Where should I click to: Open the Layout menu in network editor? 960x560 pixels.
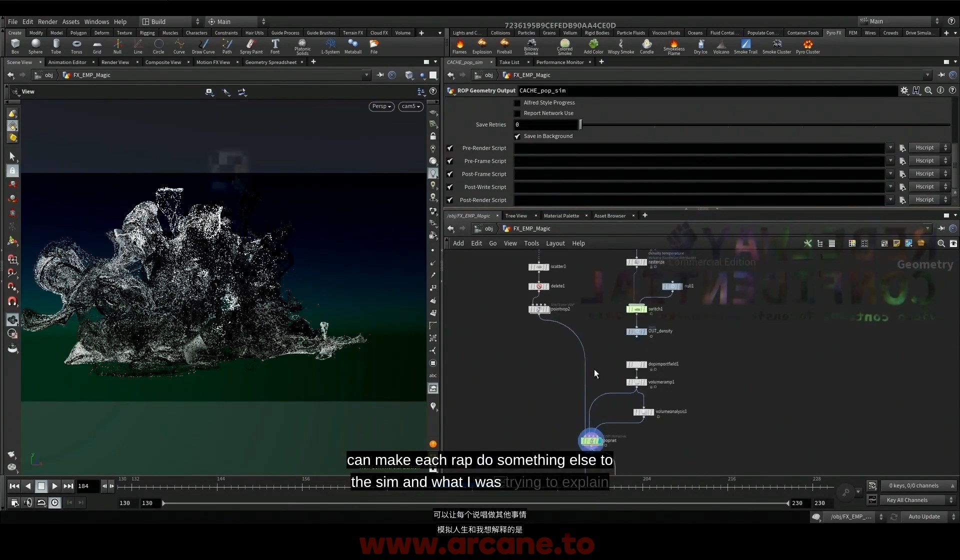pos(555,243)
